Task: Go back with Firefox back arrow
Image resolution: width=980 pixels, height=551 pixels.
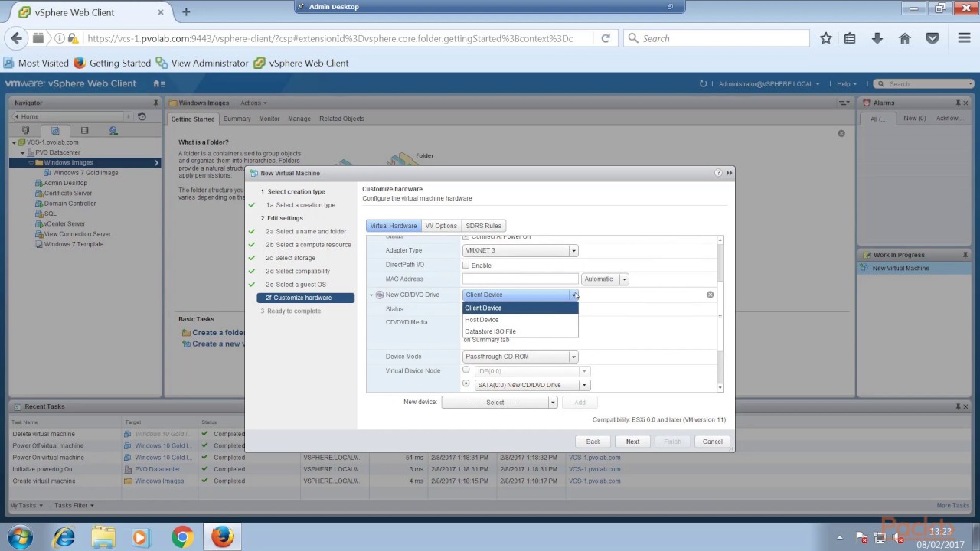Action: point(17,38)
